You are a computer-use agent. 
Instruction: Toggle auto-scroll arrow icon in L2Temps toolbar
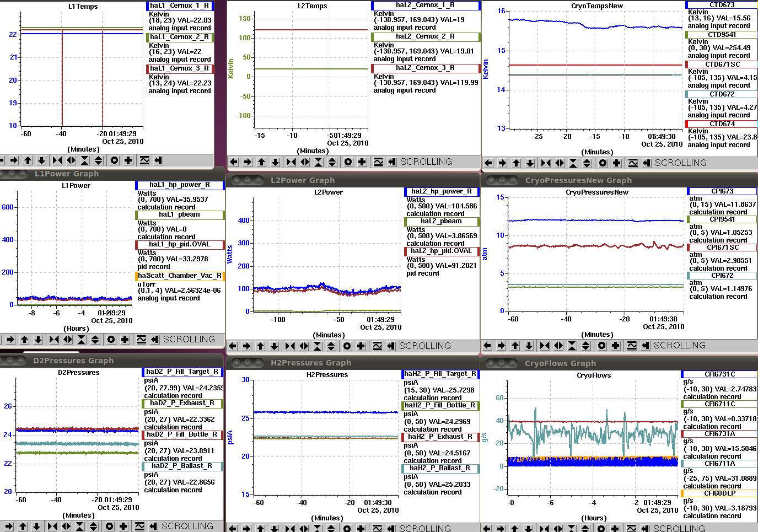tap(392, 162)
